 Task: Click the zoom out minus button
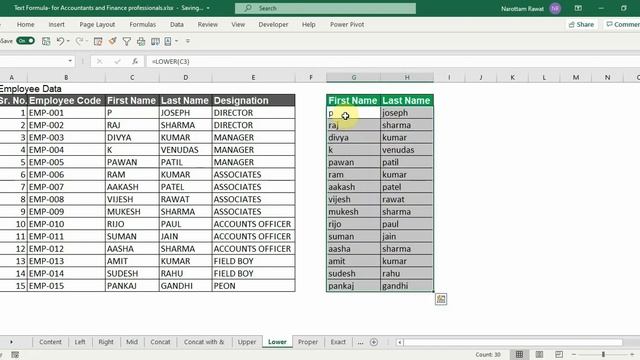tap(574, 355)
